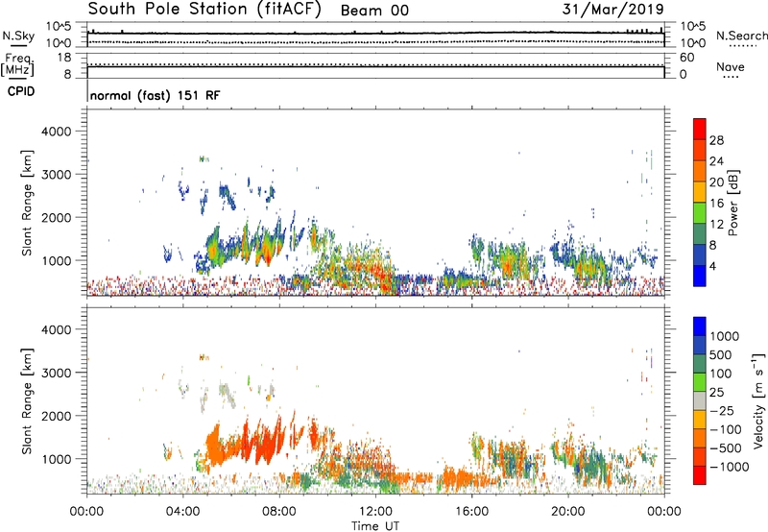768x532 pixels.
Task: Click the red bottom segment of Velocity colorbar
Action: coord(700,475)
